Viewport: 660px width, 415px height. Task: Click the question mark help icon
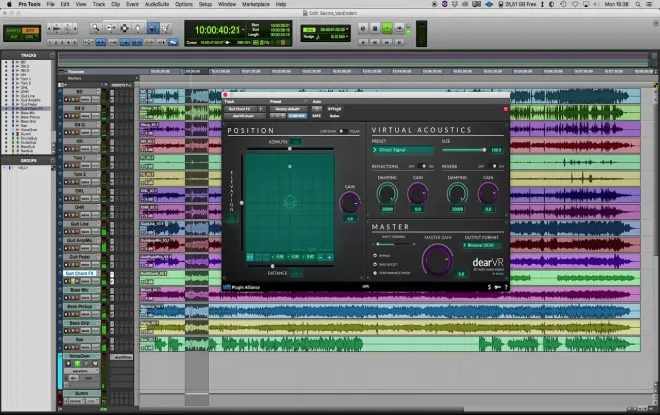[506, 287]
